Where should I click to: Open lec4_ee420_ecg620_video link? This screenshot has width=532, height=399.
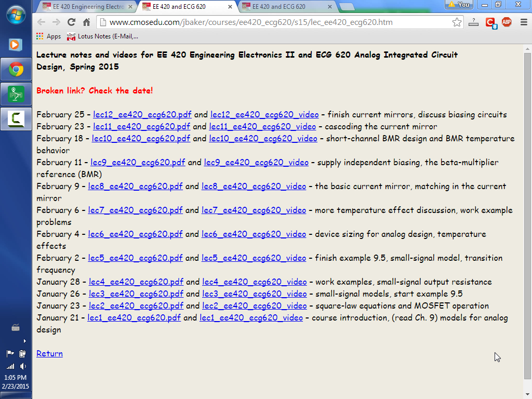point(255,282)
